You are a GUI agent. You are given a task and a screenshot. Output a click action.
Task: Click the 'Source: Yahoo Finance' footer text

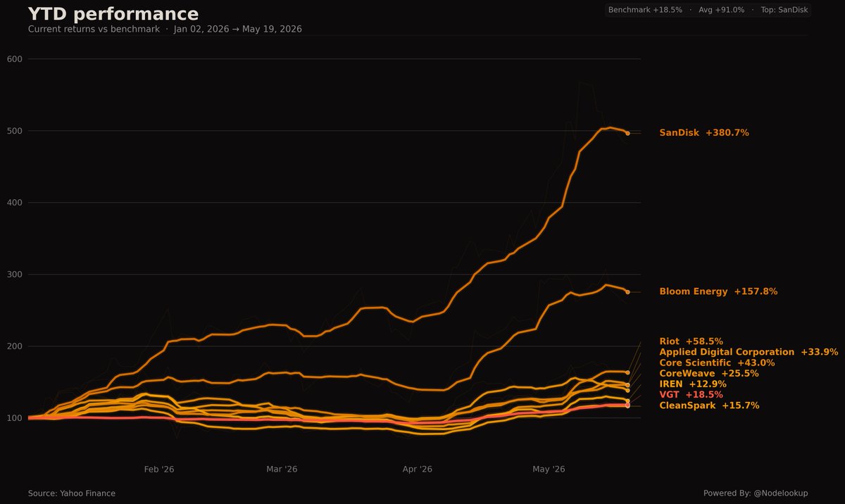point(72,493)
